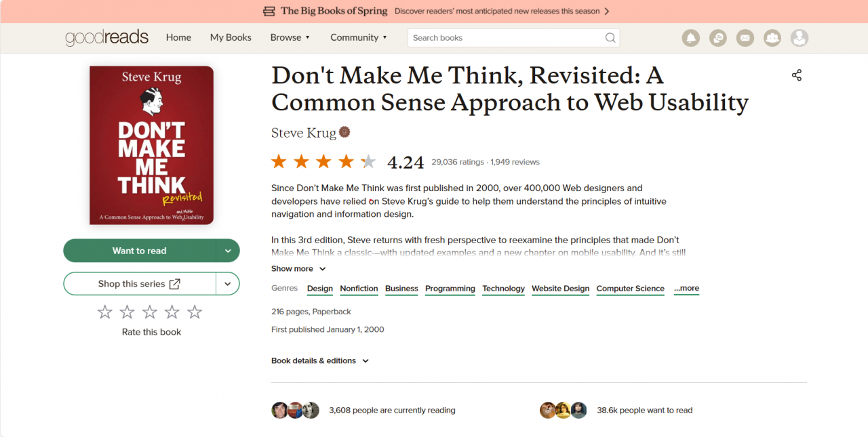
Task: Open the group discussions chat icon
Action: pyautogui.click(x=717, y=38)
